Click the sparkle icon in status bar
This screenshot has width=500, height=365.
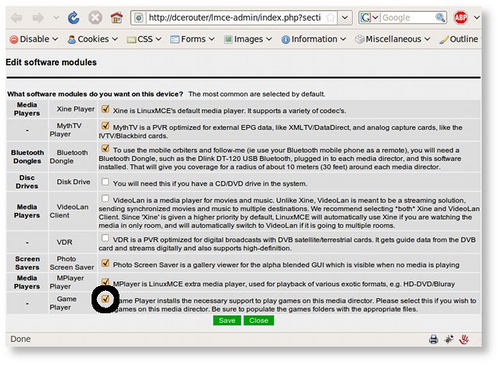coord(449,339)
